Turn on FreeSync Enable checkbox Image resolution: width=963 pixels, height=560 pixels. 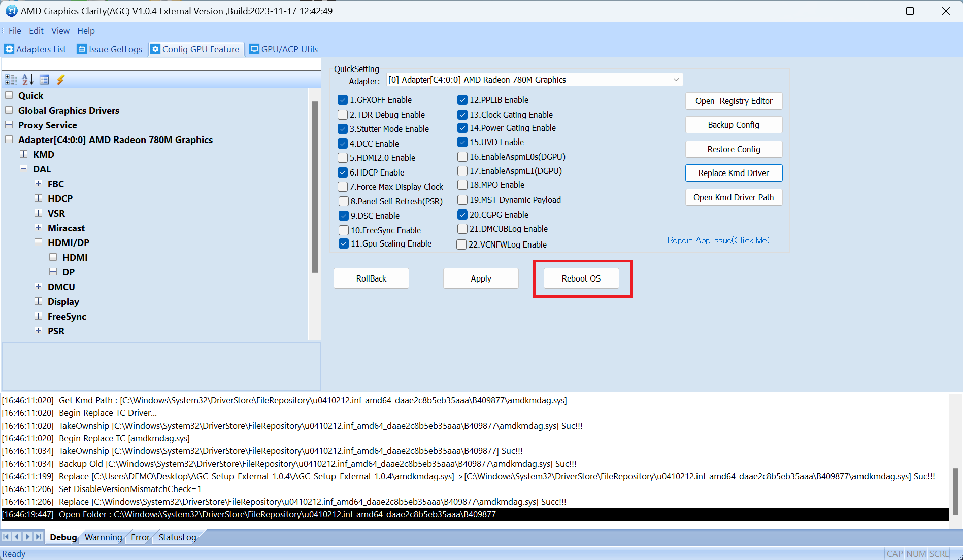(x=344, y=230)
